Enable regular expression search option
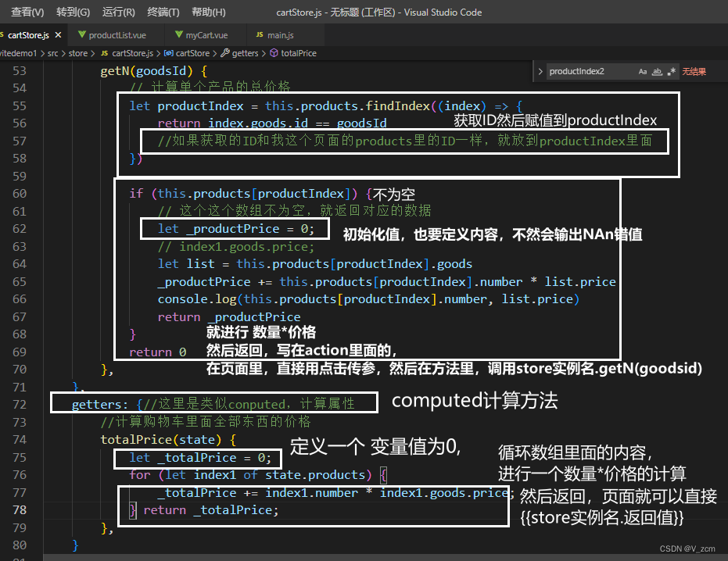The width and height of the screenshot is (728, 561). point(672,71)
